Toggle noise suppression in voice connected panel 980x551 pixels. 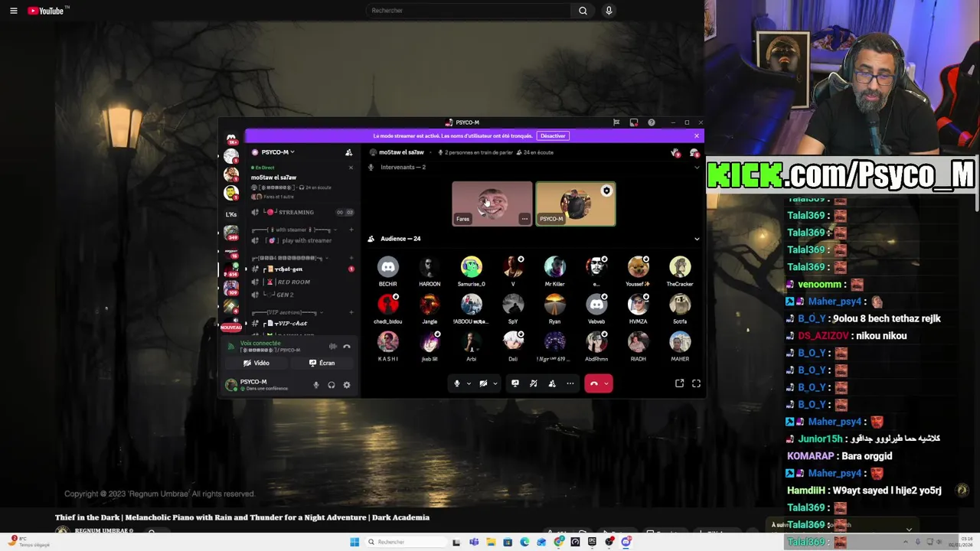(332, 347)
